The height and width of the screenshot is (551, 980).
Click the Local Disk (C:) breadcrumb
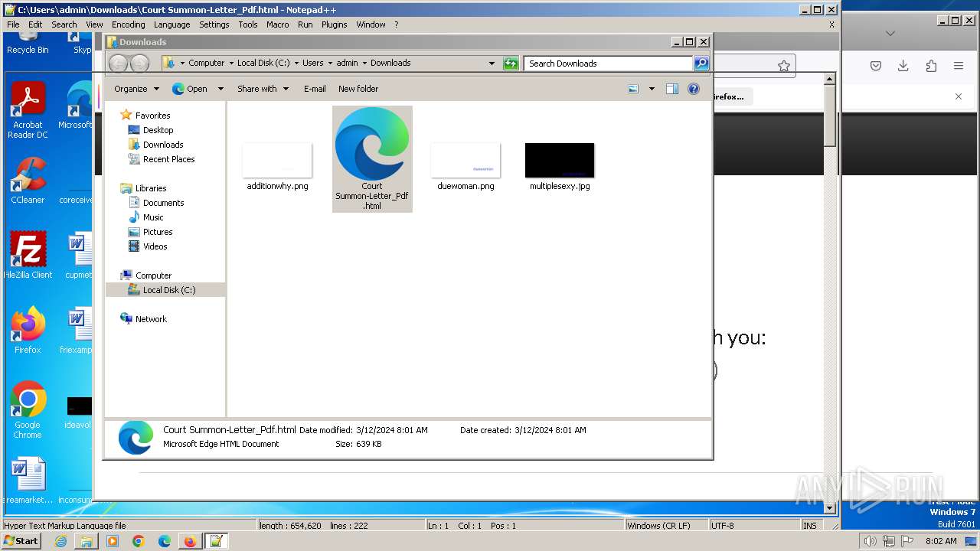(x=263, y=63)
